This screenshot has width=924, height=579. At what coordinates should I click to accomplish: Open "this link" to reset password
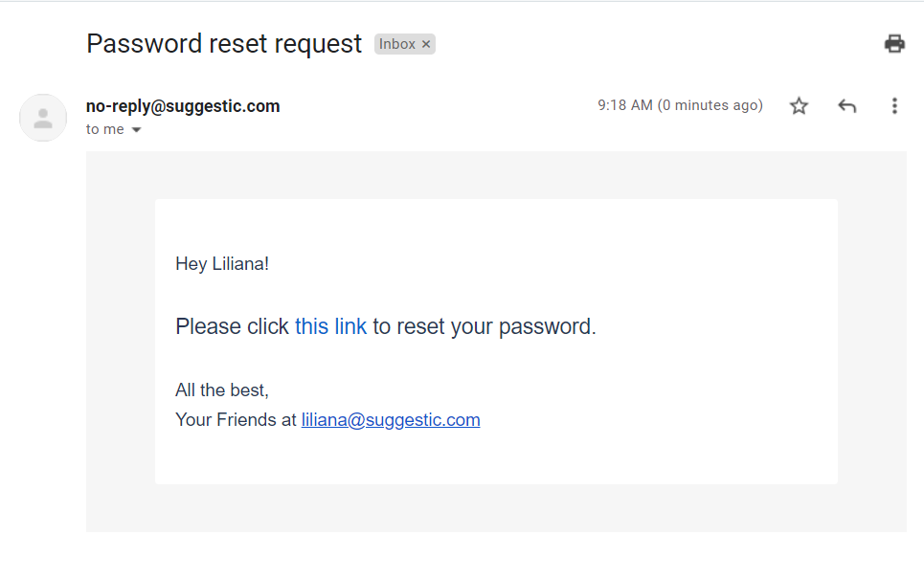(330, 326)
